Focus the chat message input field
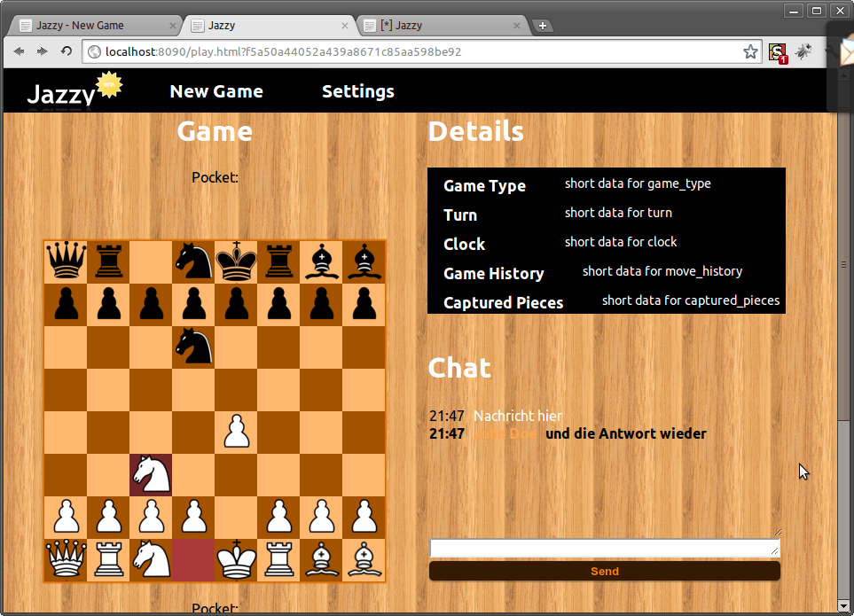 604,549
